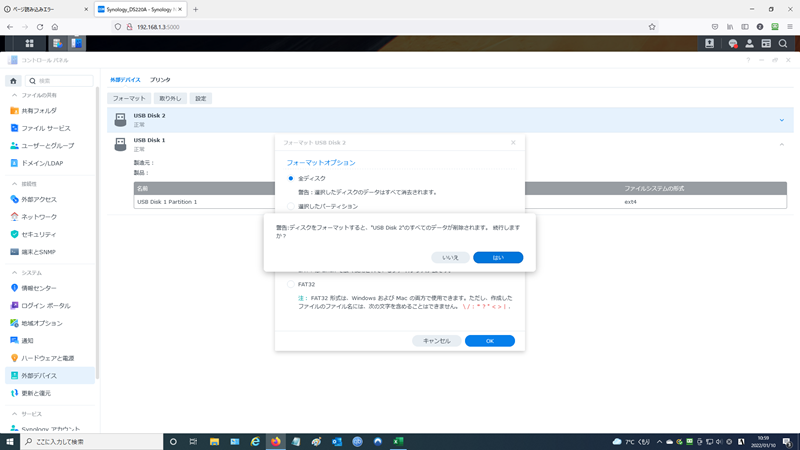Open the DSM search magnifier icon
Viewport: 800px width, 450px height.
click(x=783, y=43)
